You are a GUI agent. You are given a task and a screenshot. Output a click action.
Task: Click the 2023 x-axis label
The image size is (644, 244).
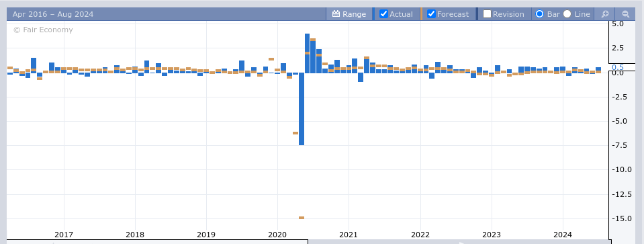(491, 235)
